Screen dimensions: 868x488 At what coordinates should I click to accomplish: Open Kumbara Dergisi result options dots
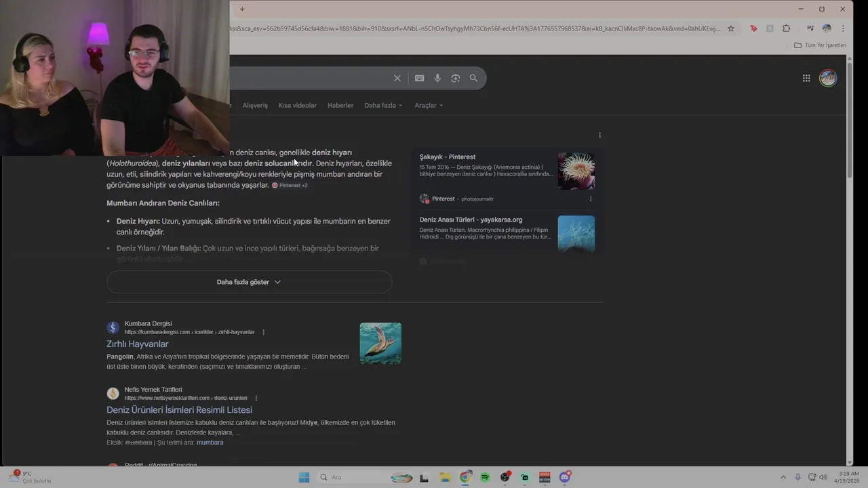(264, 332)
